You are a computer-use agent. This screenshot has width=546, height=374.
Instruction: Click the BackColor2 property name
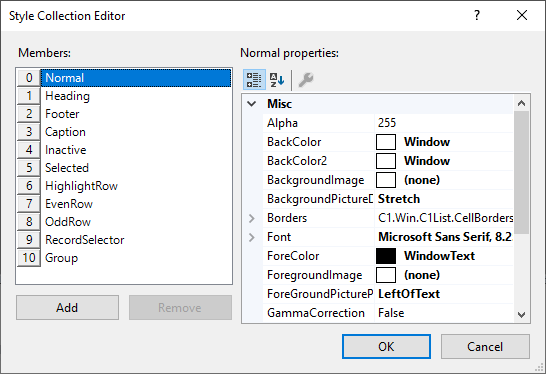pyautogui.click(x=297, y=161)
